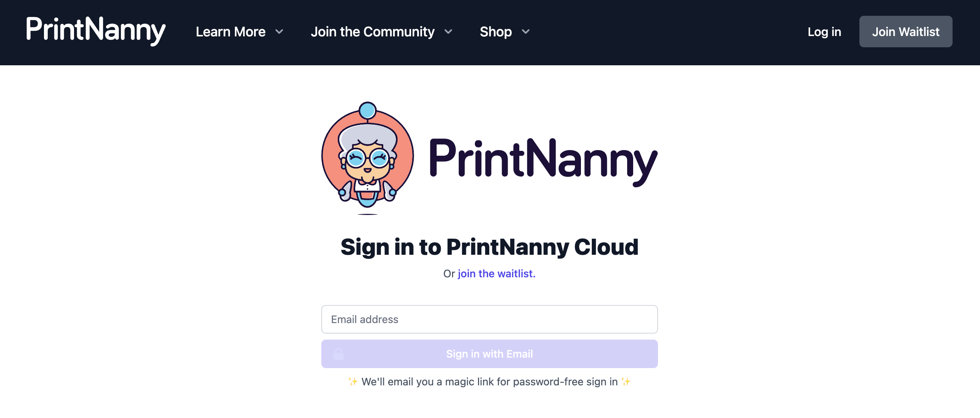Viewport: 980px width, 418px height.
Task: Click the PrintNanny logo in navbar
Action: click(95, 31)
